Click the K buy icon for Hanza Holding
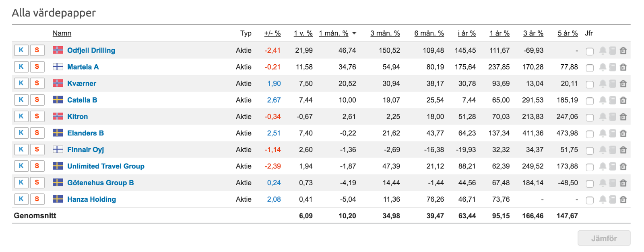The image size is (644, 252). (21, 199)
